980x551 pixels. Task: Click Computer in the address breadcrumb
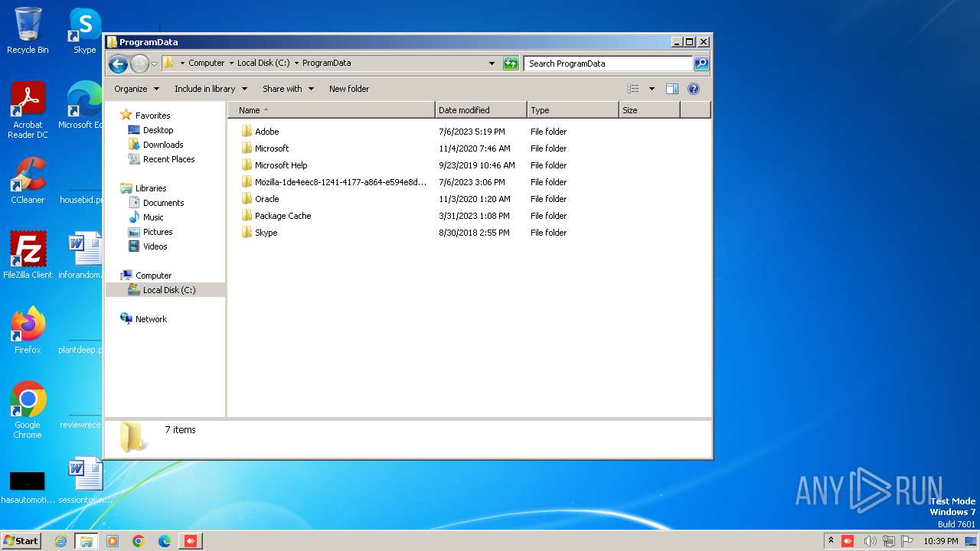click(x=207, y=64)
